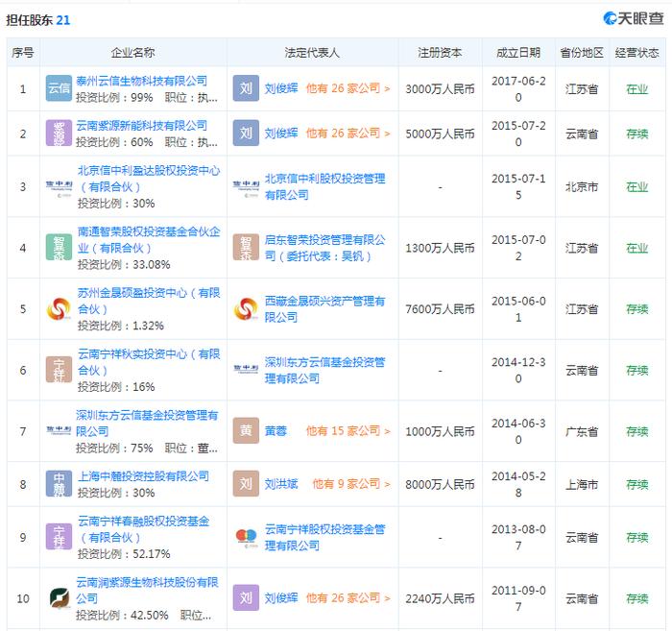Click the 天眼查 logo at top right
The image size is (672, 631).
click(x=634, y=18)
